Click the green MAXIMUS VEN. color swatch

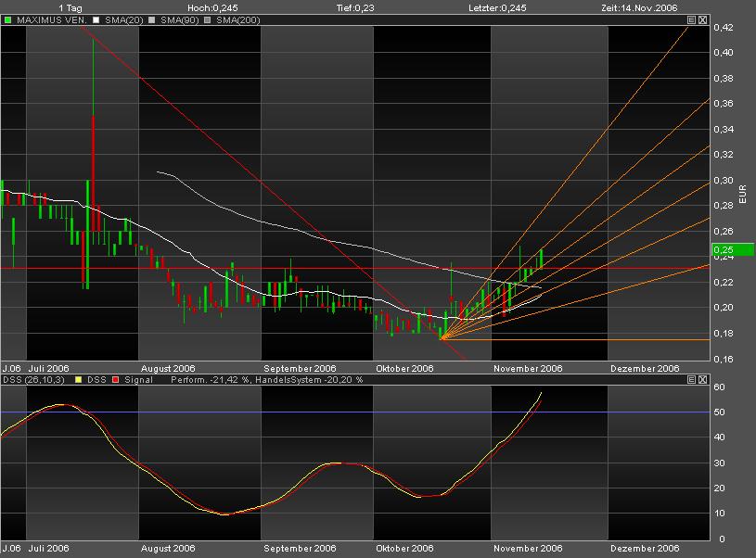click(7, 20)
